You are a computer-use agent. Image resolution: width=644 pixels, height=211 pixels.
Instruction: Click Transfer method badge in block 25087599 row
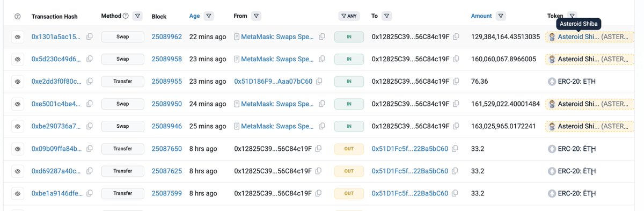[x=123, y=193]
